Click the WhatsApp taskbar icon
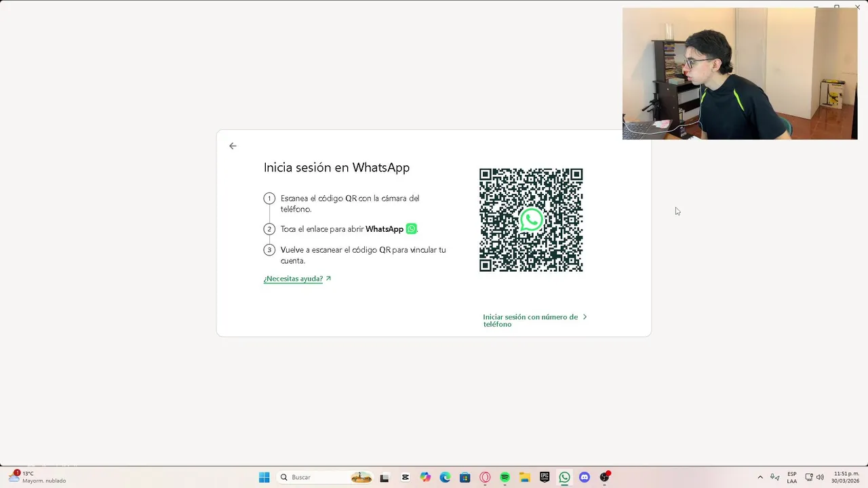 564,477
